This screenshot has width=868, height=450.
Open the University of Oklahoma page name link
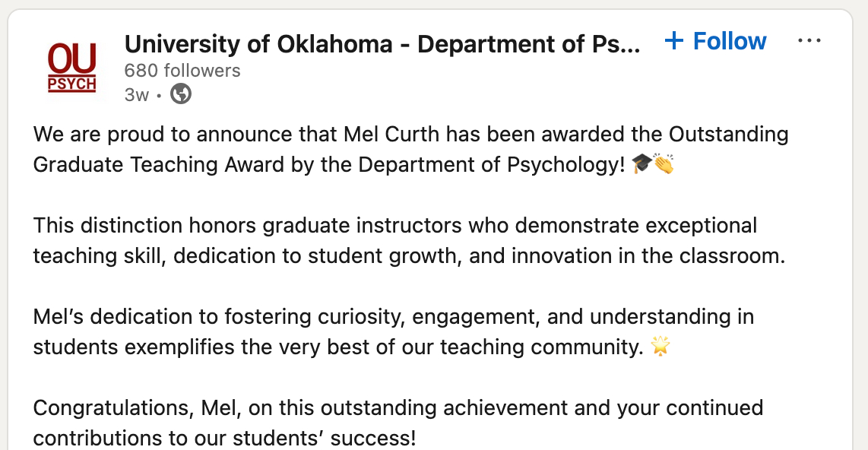click(382, 44)
